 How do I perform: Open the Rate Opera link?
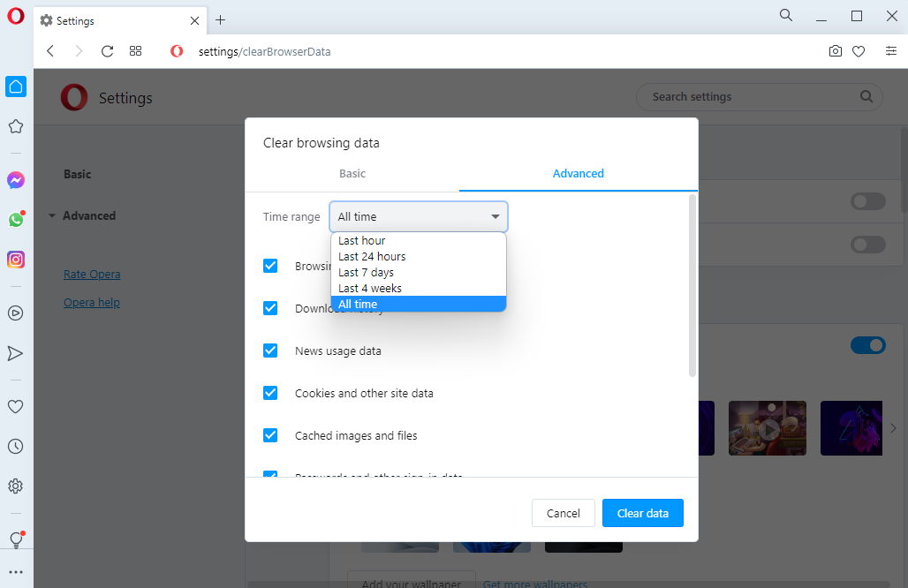92,275
